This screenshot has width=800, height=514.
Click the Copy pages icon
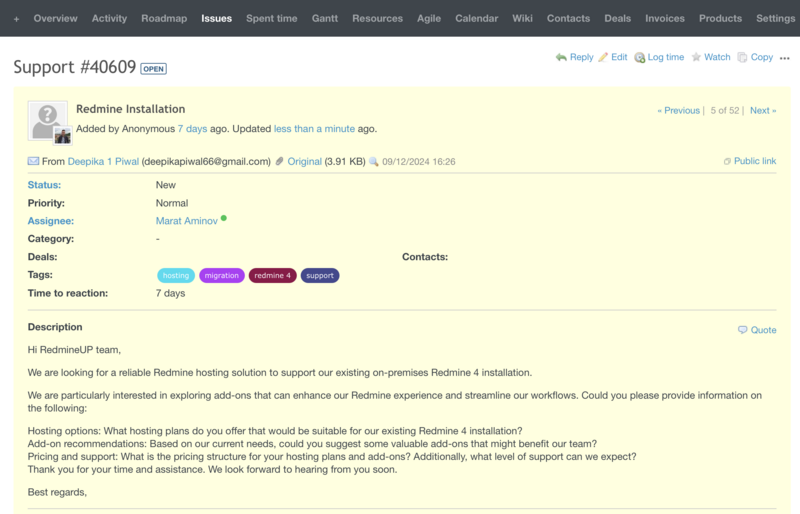[x=742, y=57]
